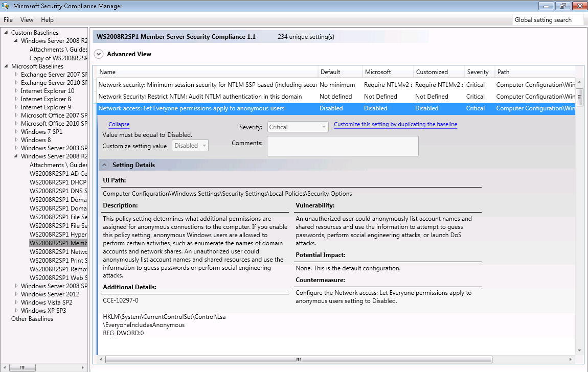Viewport: 588px width, 372px height.
Task: Select Let Everyone permissions apply row
Action: [336, 108]
